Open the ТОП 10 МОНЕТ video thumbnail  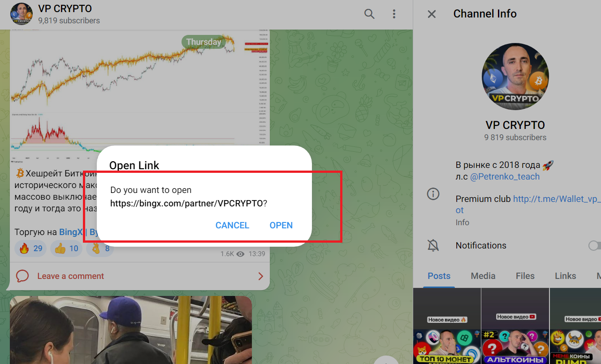coord(447,326)
